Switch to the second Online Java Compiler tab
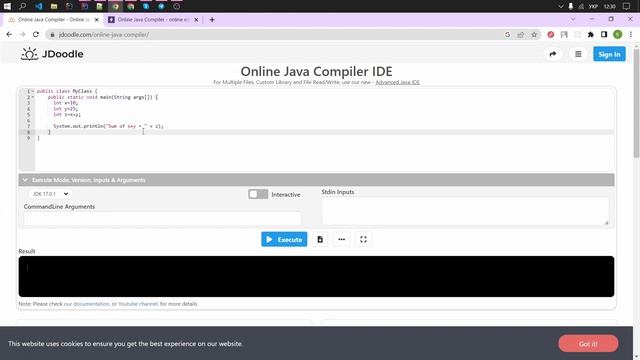640x360 pixels. pyautogui.click(x=153, y=20)
